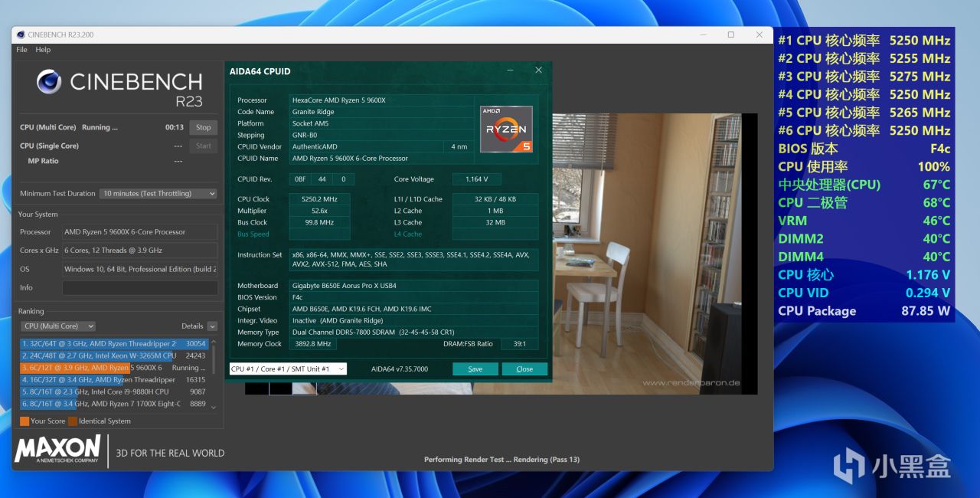Select the 16C/32T Threadripper ranking row
The image size is (980, 498).
(113, 379)
